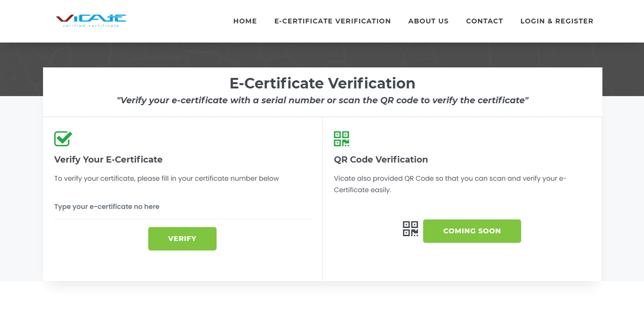Click the certificate number instruction text
The image size is (644, 316).
click(x=166, y=178)
